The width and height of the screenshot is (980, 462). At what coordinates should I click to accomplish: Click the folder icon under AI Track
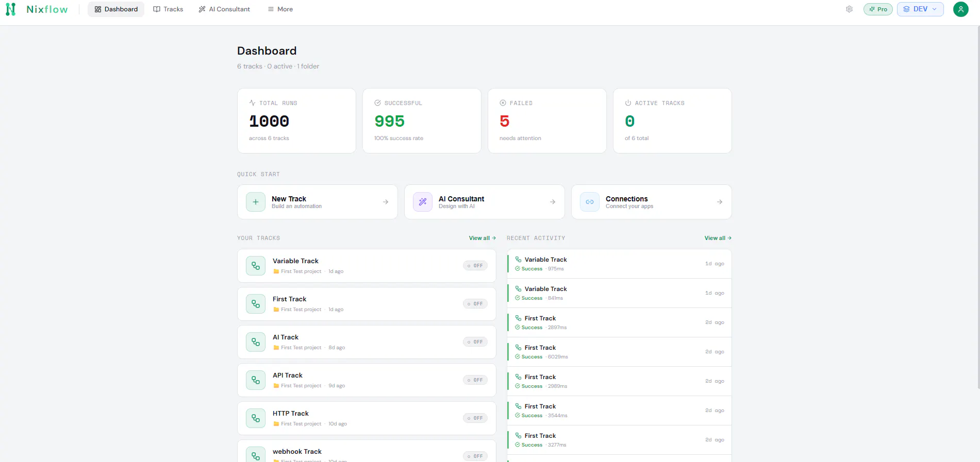click(276, 348)
